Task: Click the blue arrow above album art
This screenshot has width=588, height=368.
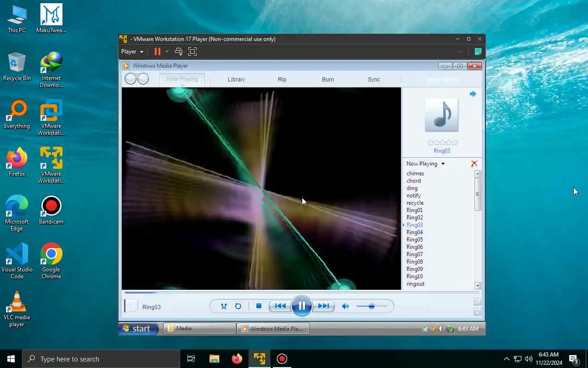Action: coord(473,94)
